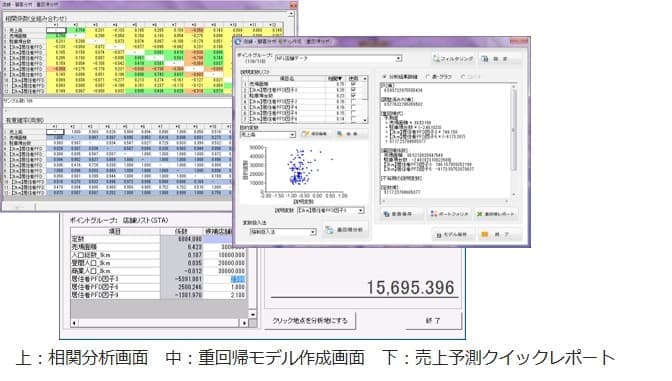The width and height of the screenshot is (672, 381).
Task: Enable the fourth variable's use checkbox
Action: pyautogui.click(x=353, y=101)
